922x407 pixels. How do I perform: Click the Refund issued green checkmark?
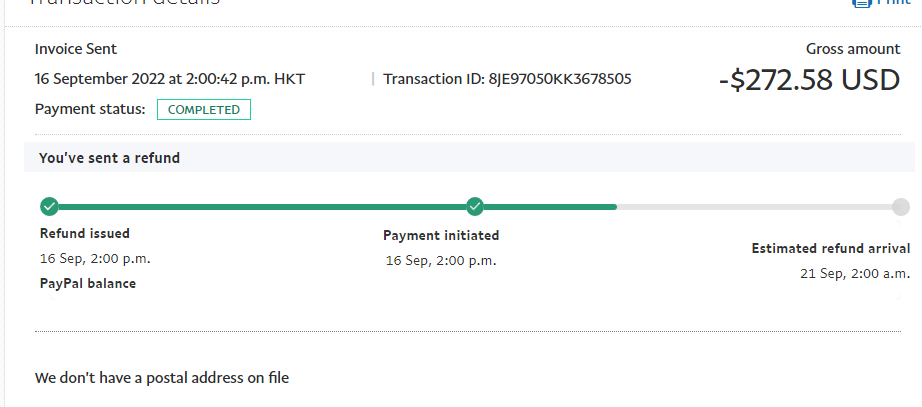[48, 207]
